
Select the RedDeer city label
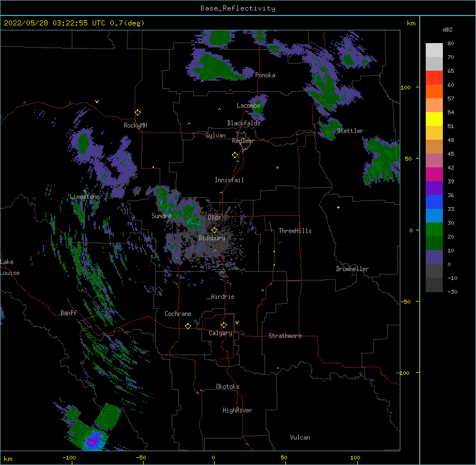click(x=243, y=141)
